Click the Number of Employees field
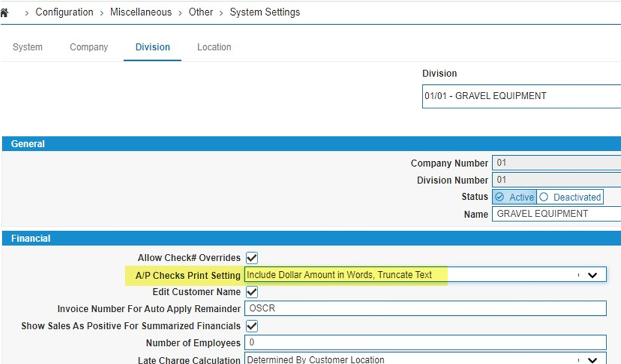This screenshot has width=621, height=364. coord(421,342)
